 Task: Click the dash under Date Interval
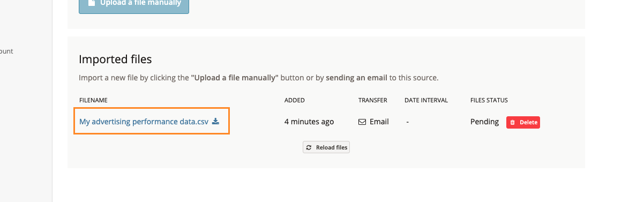(x=407, y=122)
